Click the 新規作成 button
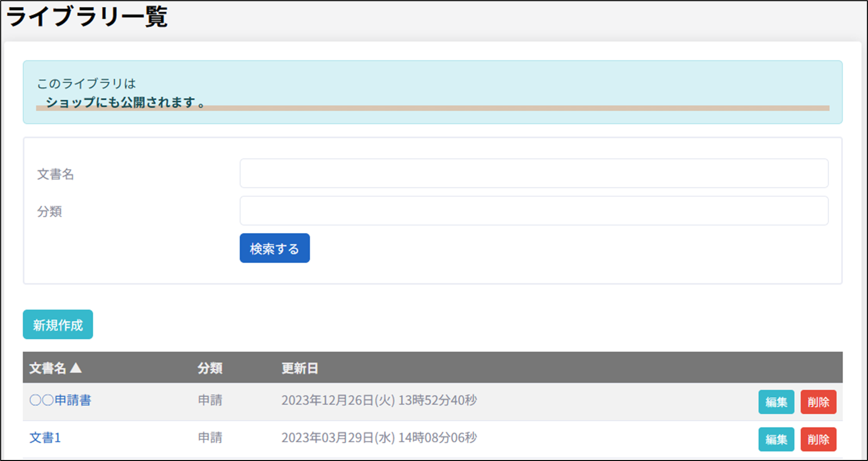 tap(58, 325)
